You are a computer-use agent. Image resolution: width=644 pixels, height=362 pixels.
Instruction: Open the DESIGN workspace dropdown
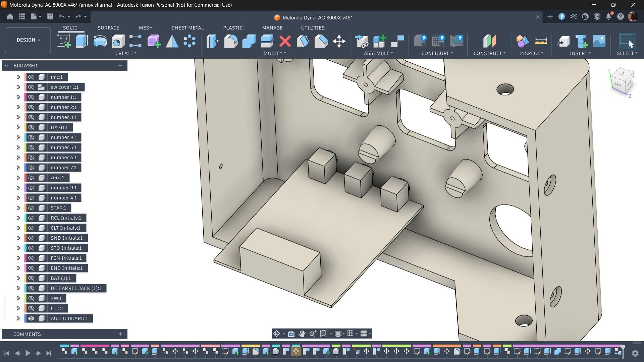(x=28, y=40)
